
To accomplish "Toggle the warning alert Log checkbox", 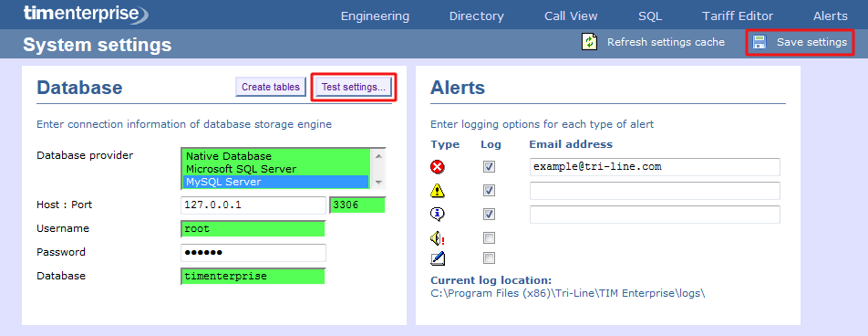I will pos(489,191).
